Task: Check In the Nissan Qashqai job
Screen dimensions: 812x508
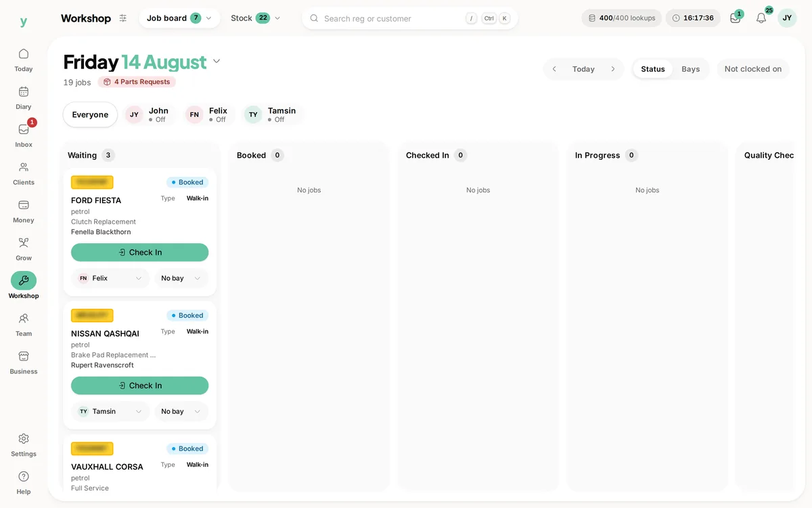Action: pos(139,386)
